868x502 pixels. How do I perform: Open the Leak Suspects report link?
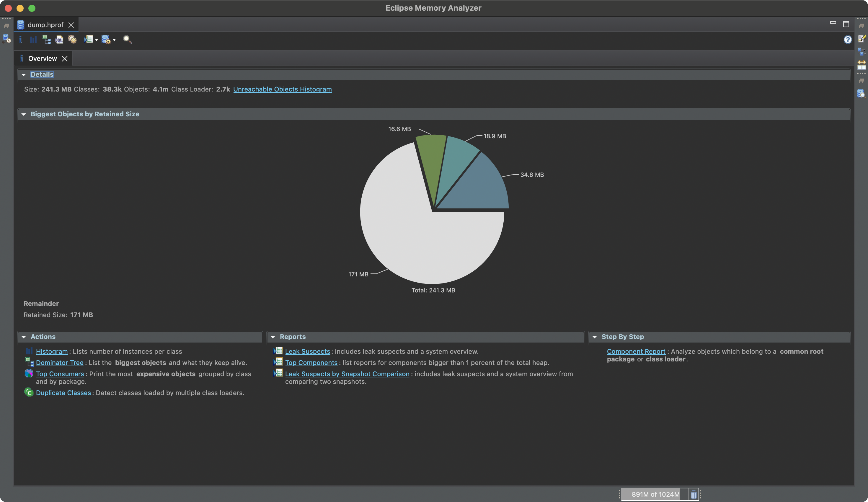[x=307, y=351]
